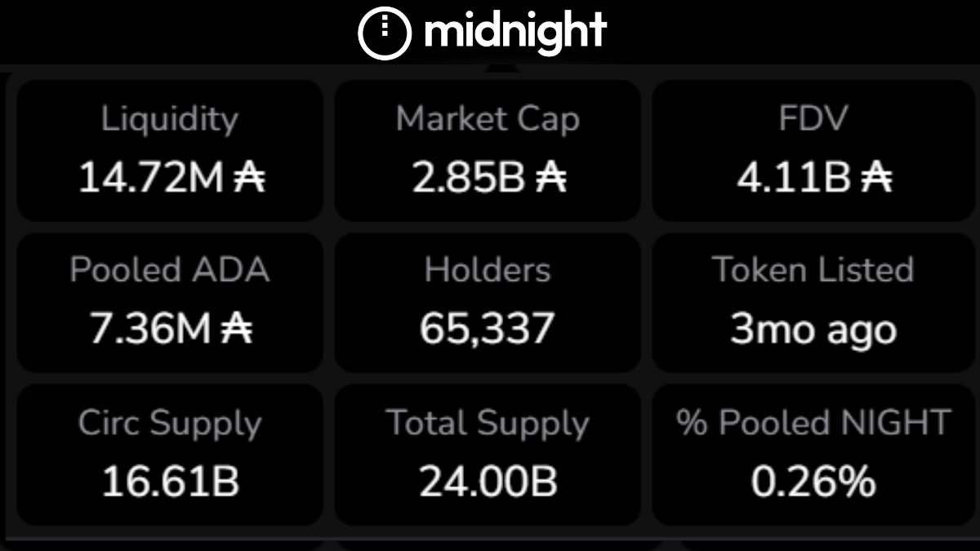This screenshot has height=551, width=980.
Task: Click the ADA symbol beside 14.72M
Action: point(249,177)
